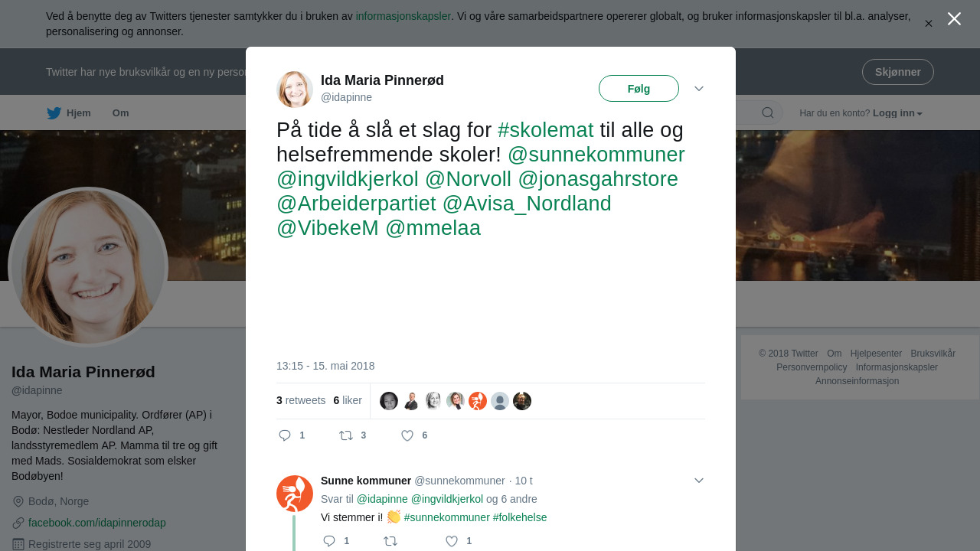Dismiss the cookie notice banner

tap(929, 24)
